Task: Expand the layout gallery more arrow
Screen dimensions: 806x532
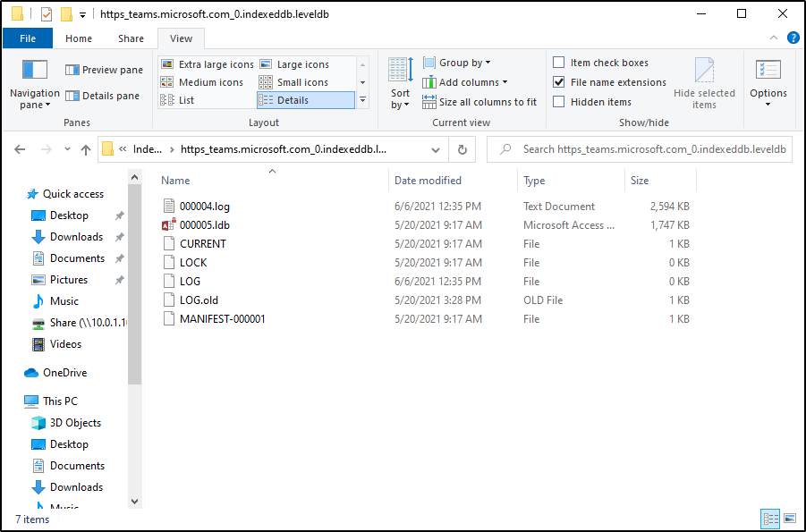Action: pyautogui.click(x=362, y=100)
